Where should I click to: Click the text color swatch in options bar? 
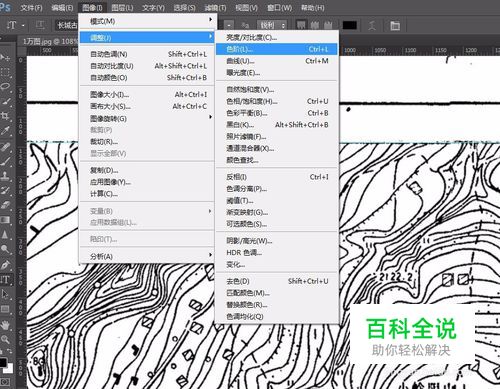pyautogui.click(x=350, y=25)
